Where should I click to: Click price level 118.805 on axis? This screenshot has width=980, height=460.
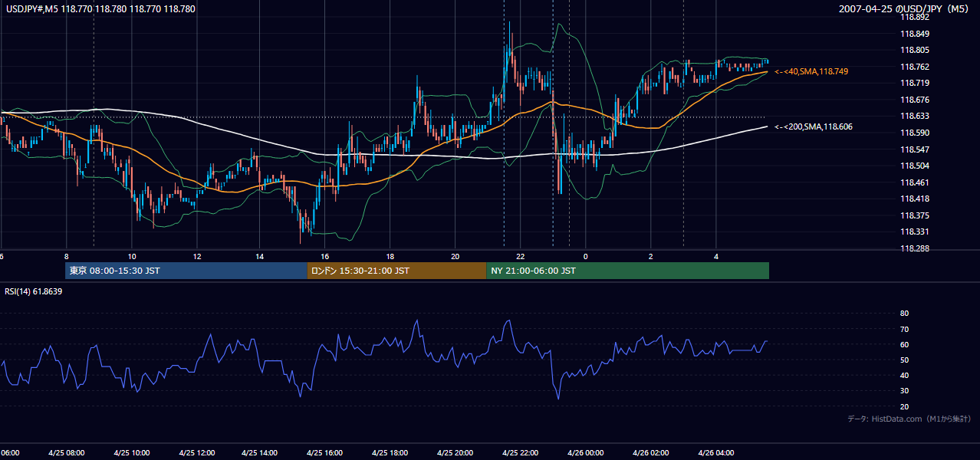point(914,50)
